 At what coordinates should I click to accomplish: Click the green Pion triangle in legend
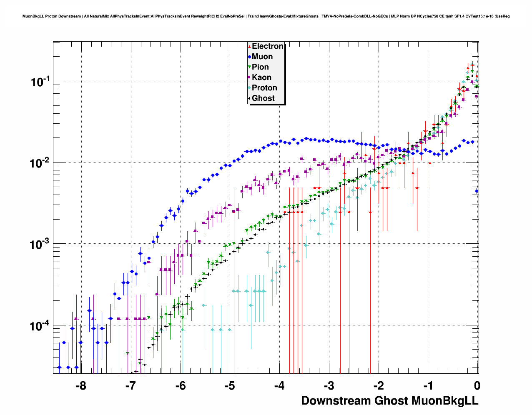pos(249,67)
